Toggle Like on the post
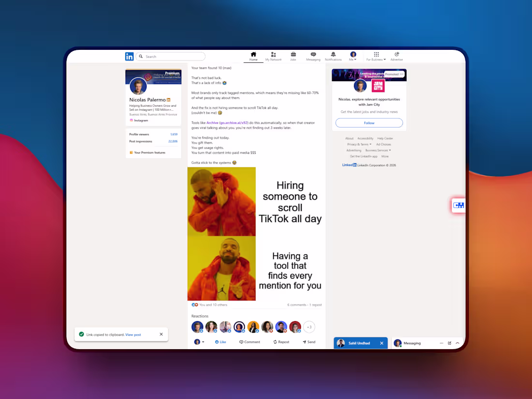The width and height of the screenshot is (532, 399). click(x=221, y=342)
